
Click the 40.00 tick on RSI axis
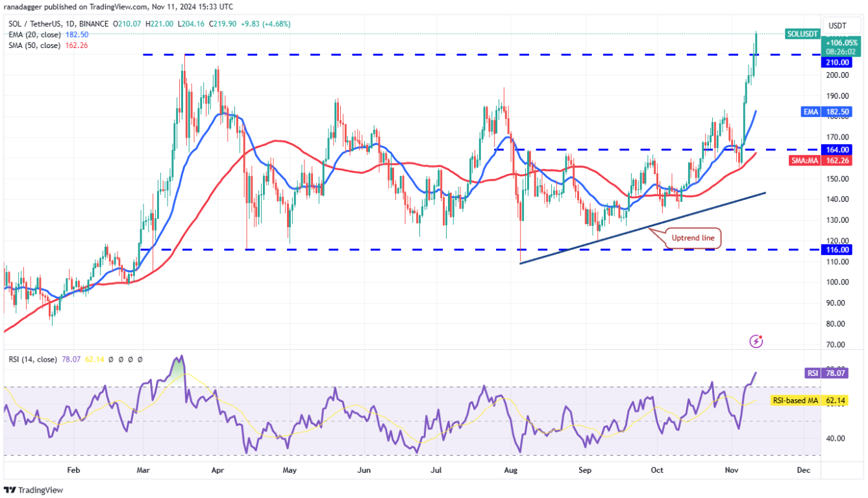(x=837, y=438)
